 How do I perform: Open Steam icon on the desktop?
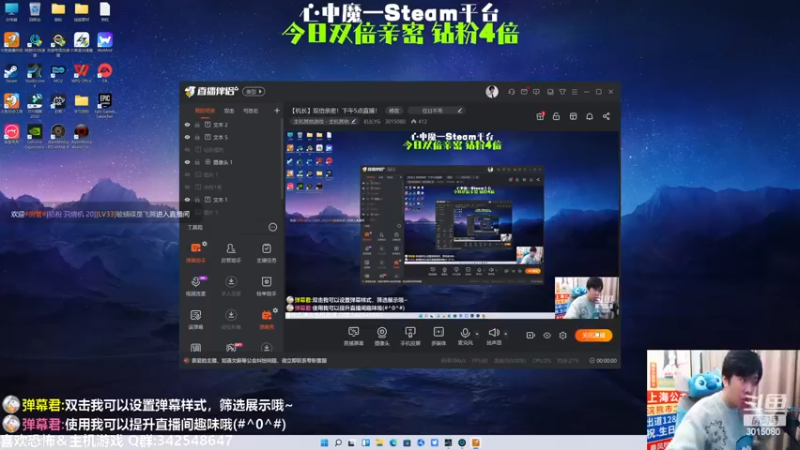[11, 73]
